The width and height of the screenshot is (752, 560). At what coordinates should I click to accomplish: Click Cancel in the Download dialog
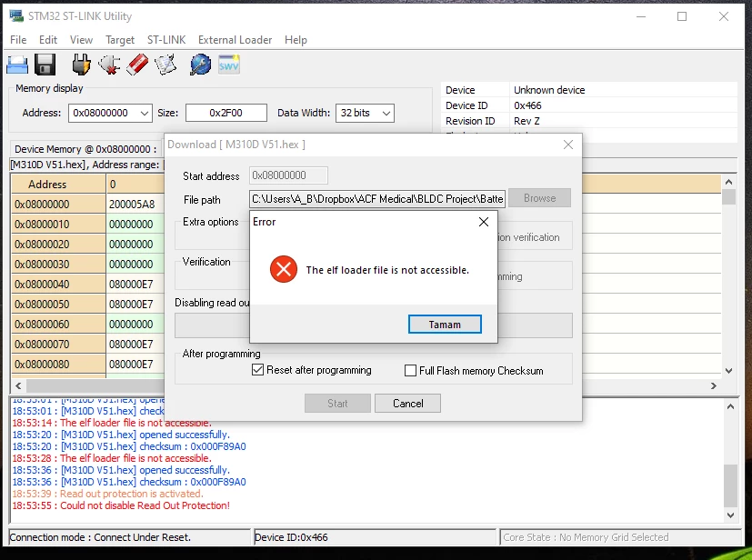407,404
